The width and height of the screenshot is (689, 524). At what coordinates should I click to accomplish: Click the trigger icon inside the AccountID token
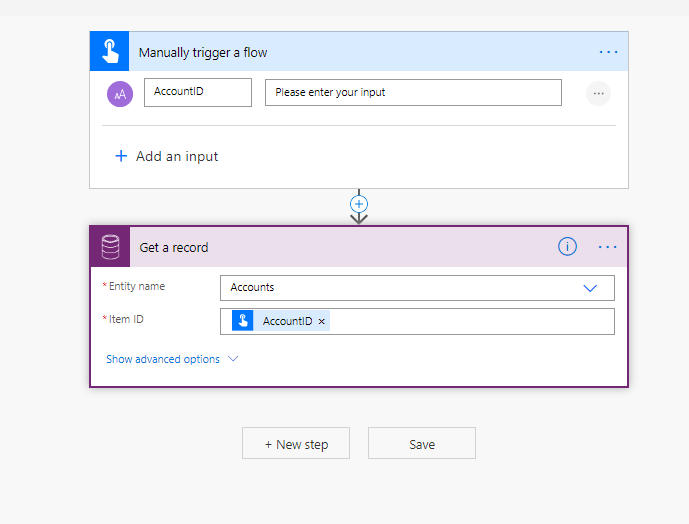point(243,321)
